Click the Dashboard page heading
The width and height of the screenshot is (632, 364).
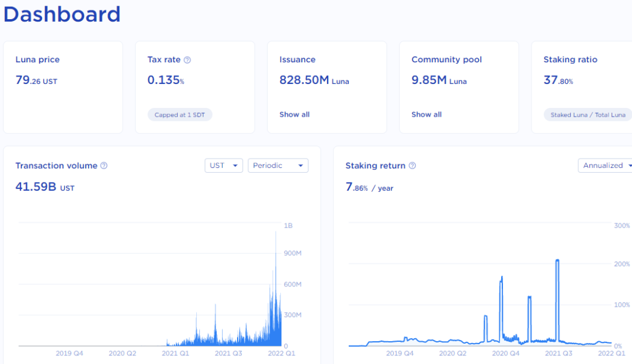pyautogui.click(x=62, y=14)
